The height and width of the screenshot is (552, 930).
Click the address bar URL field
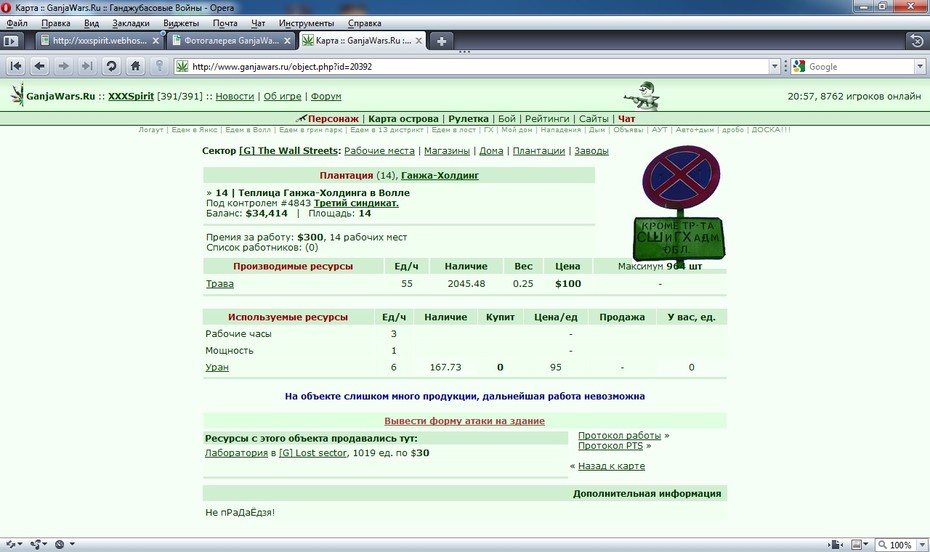(x=479, y=66)
